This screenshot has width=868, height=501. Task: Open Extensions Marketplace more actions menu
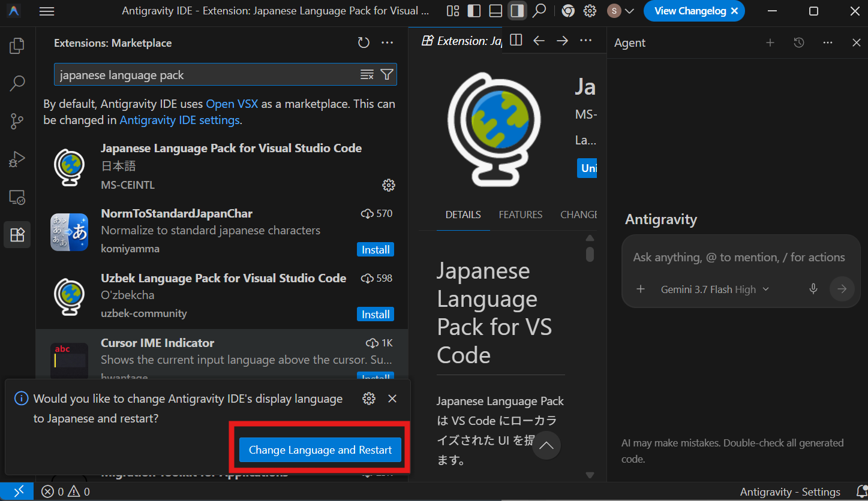point(388,43)
